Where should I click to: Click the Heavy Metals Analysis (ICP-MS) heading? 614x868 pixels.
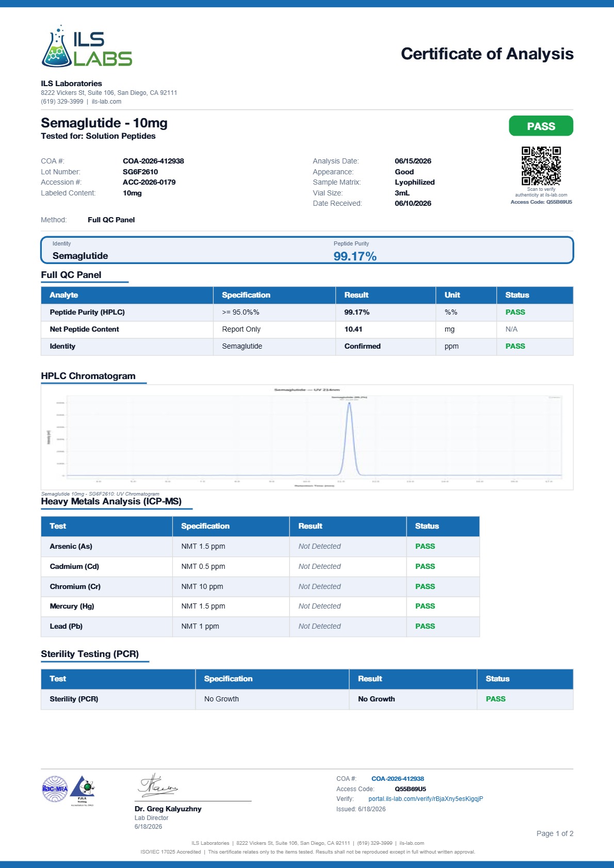tap(111, 501)
